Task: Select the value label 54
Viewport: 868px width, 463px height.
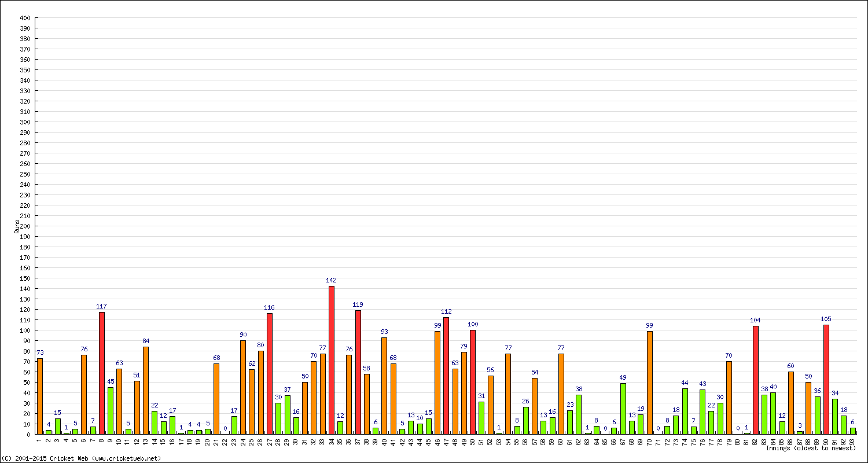Action: point(535,372)
